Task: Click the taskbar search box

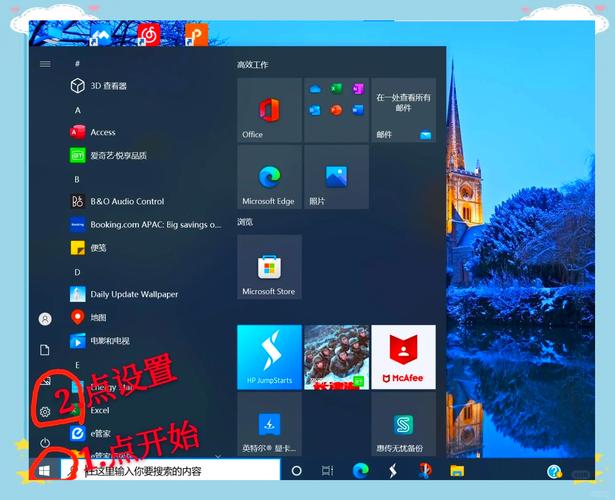Action: tap(170, 471)
